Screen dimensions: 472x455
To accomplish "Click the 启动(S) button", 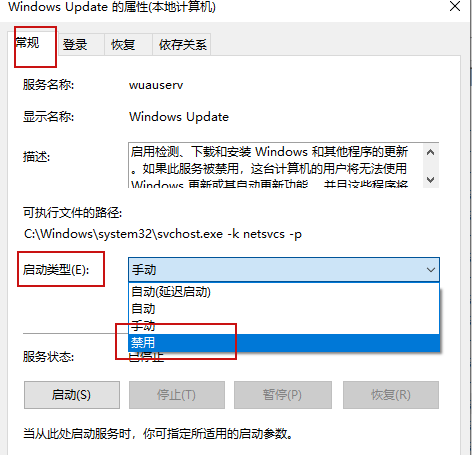I will [72, 395].
